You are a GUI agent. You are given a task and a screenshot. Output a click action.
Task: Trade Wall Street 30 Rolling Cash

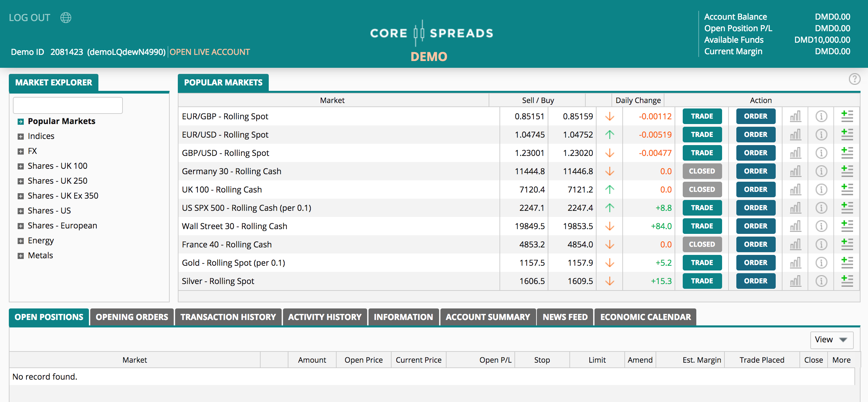click(x=702, y=226)
